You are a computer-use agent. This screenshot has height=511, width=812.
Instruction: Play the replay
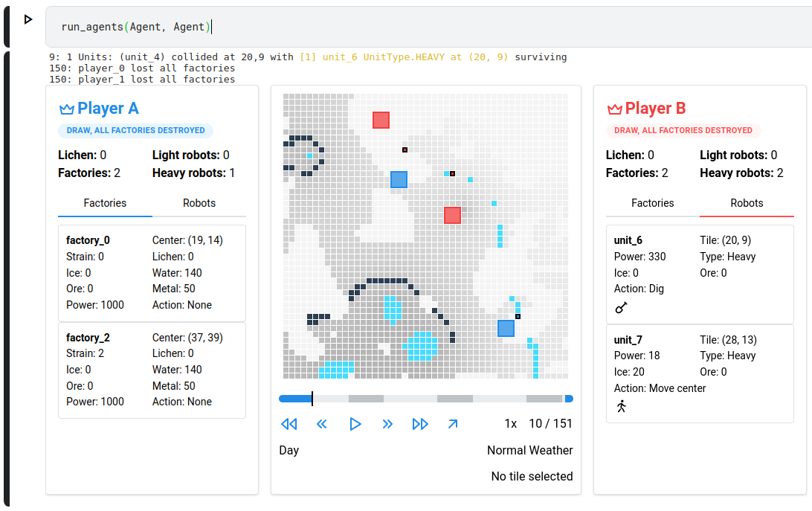[x=355, y=423]
